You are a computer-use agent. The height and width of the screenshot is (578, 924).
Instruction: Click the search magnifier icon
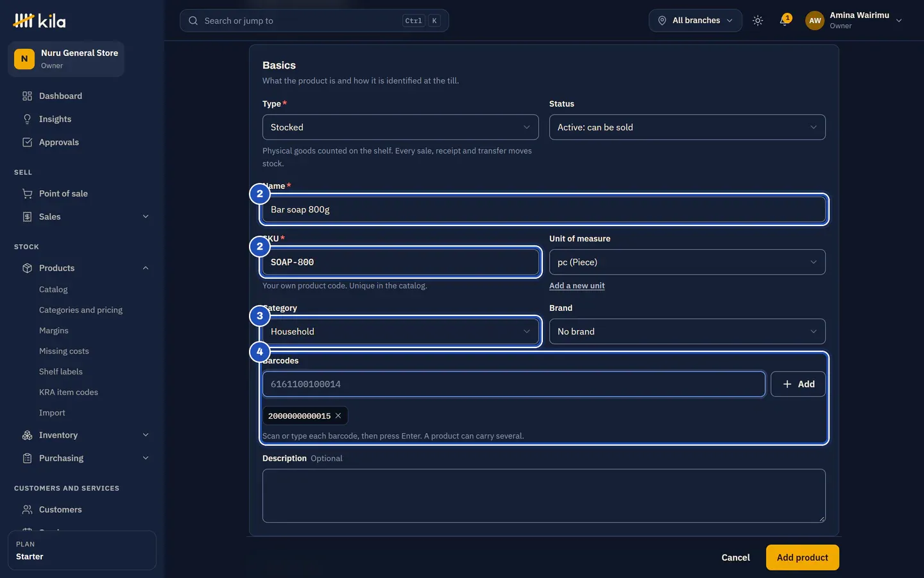(x=193, y=21)
